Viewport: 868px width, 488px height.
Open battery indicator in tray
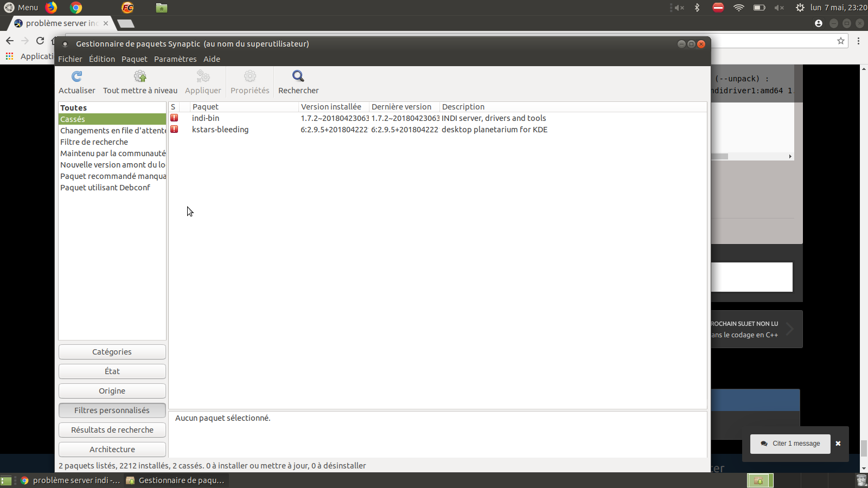(x=759, y=8)
